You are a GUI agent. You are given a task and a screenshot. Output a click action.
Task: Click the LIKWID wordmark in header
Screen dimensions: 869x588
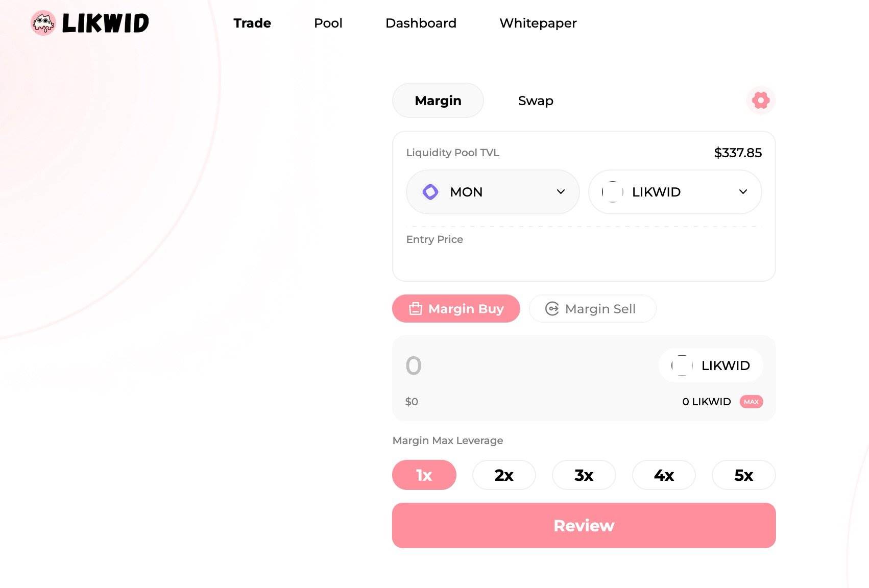(x=106, y=23)
